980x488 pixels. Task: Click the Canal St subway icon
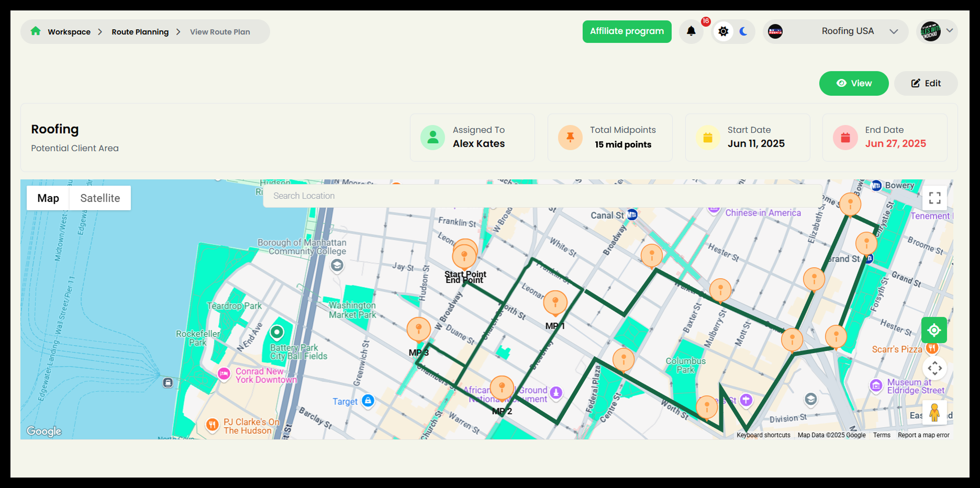point(632,215)
